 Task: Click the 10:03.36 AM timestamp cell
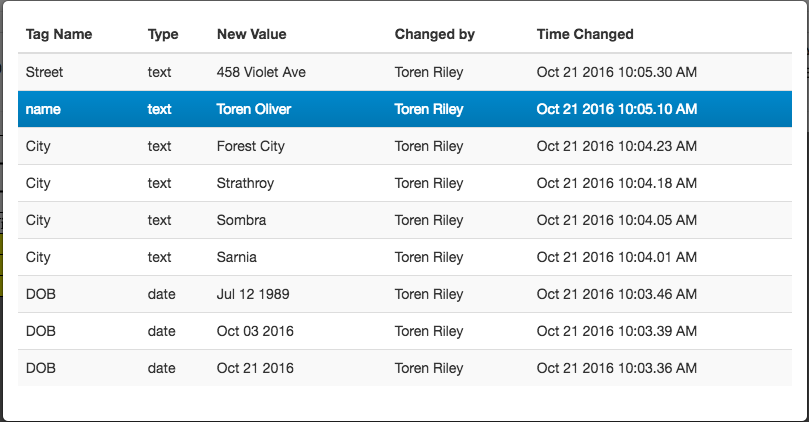click(617, 368)
